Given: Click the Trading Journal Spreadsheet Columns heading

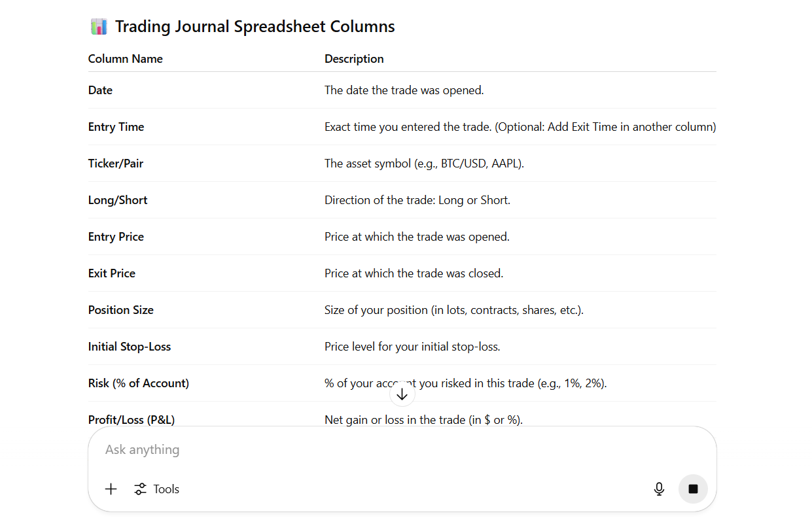Looking at the screenshot, I should tap(255, 27).
